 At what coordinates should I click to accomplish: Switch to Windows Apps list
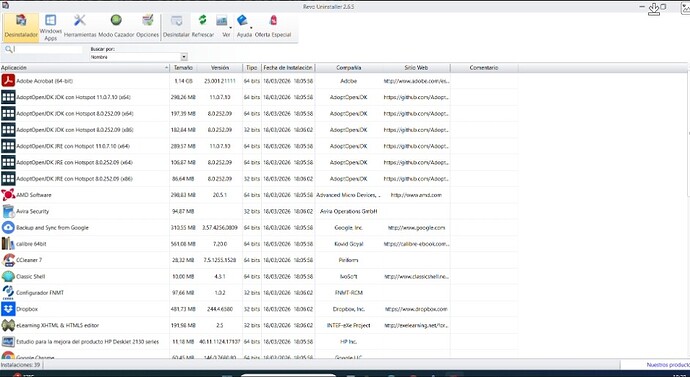coord(51,27)
